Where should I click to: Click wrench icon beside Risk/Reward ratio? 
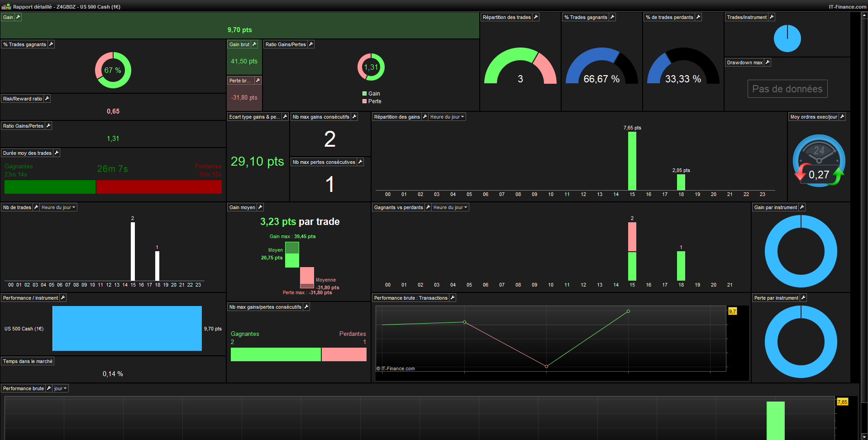pos(47,99)
